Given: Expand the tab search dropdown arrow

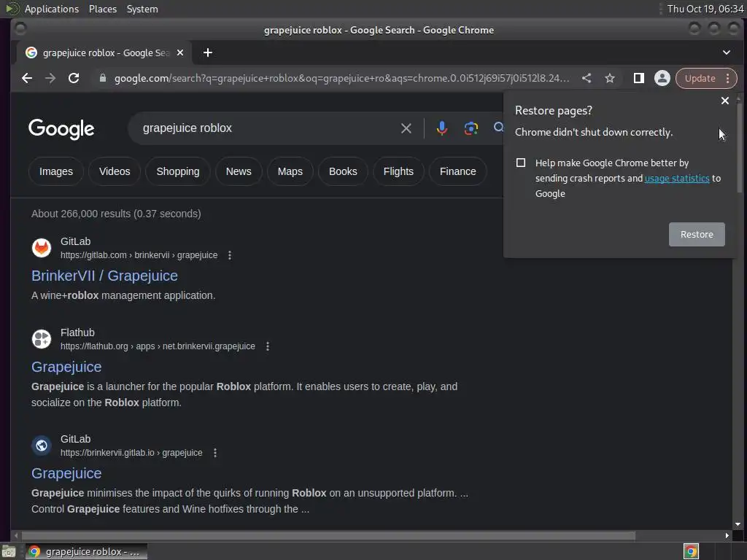Looking at the screenshot, I should 726,52.
